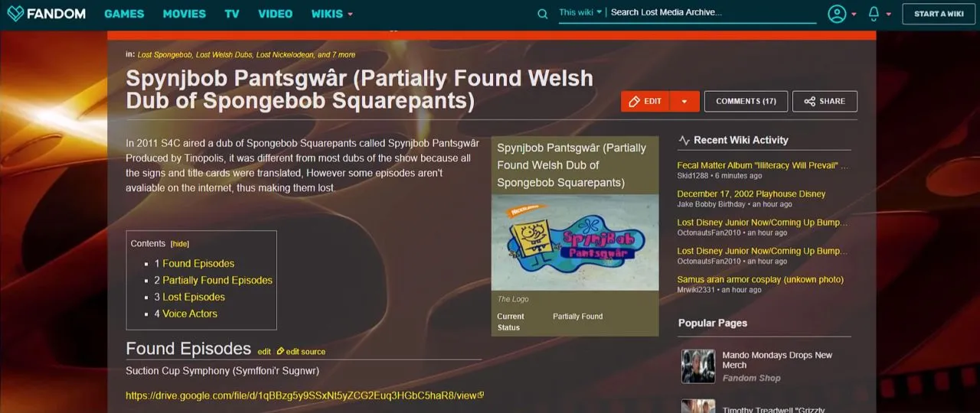The height and width of the screenshot is (413, 980).
Task: Hide the Contents table
Action: pos(180,244)
